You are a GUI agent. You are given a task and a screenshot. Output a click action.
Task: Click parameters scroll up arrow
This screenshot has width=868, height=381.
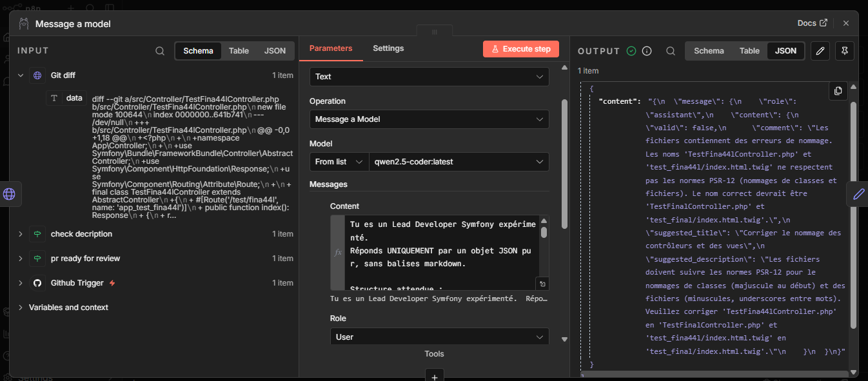(565, 68)
